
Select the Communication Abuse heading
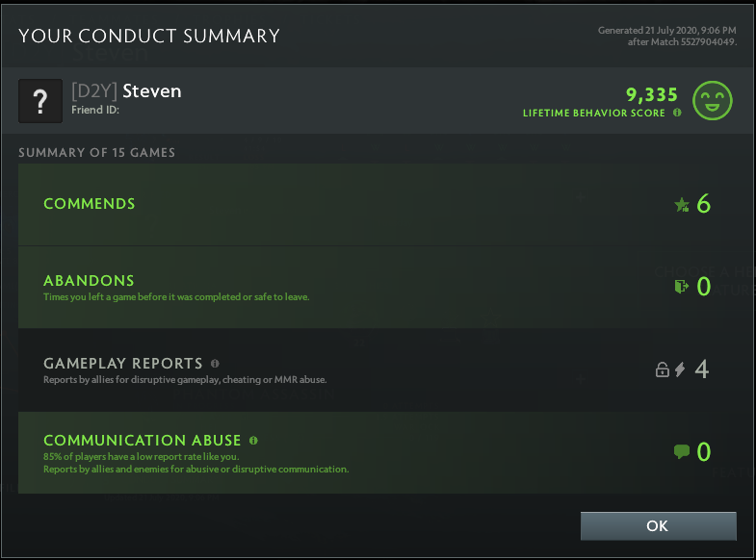tap(142, 441)
